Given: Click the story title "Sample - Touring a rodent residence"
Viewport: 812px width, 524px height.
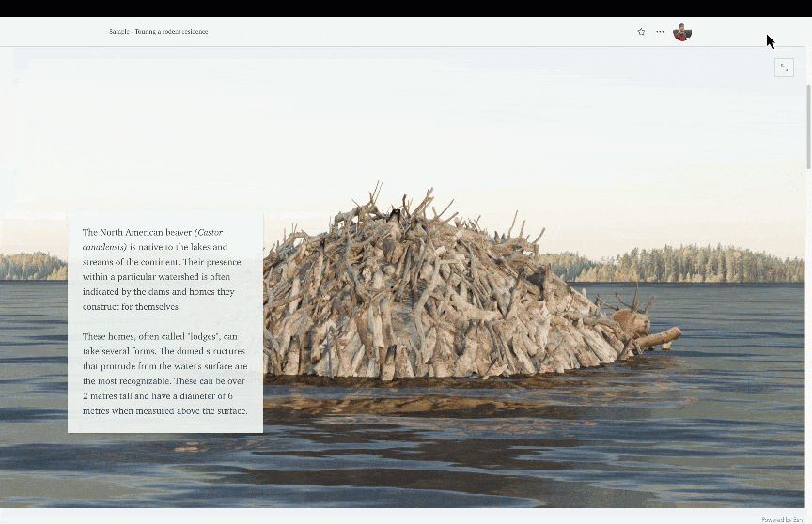Looking at the screenshot, I should click(x=159, y=32).
